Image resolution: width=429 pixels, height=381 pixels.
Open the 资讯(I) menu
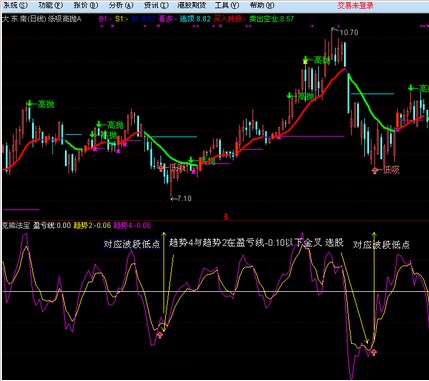coord(156,5)
